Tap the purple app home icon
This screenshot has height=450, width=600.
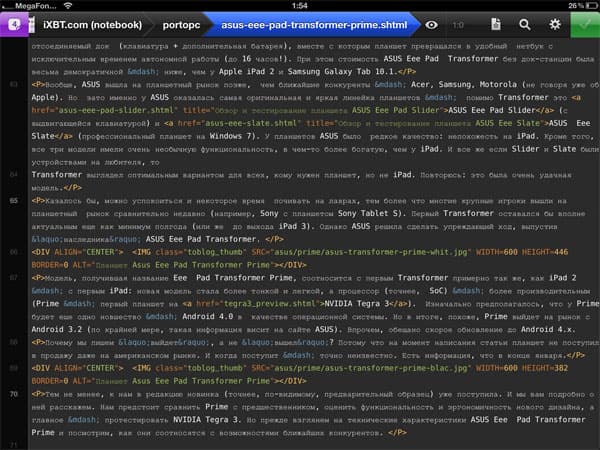pos(14,25)
